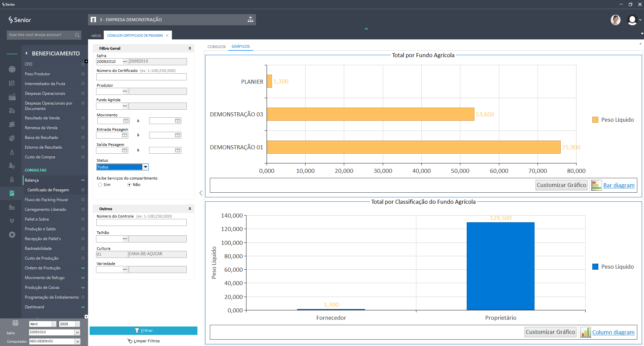This screenshot has height=346, width=644.
Task: Open the Status dropdown showing Todos
Action: [x=145, y=167]
